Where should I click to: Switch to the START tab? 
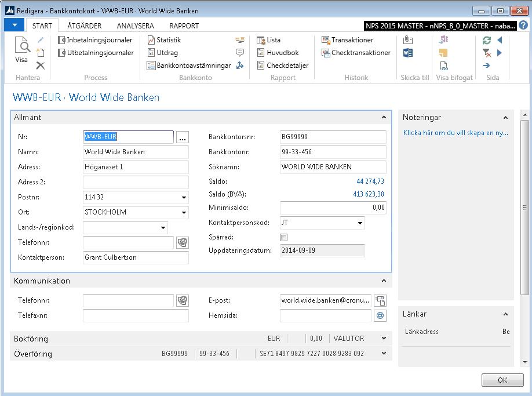tap(42, 26)
